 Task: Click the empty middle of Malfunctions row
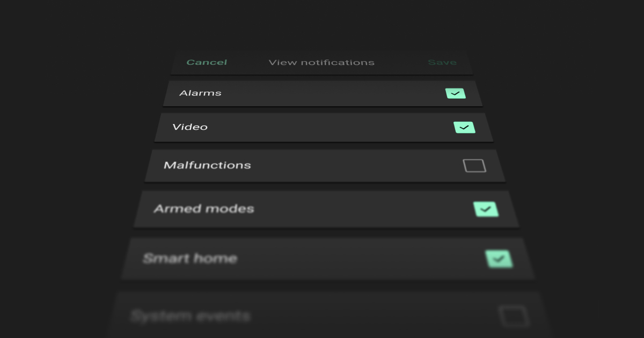pyautogui.click(x=349, y=166)
